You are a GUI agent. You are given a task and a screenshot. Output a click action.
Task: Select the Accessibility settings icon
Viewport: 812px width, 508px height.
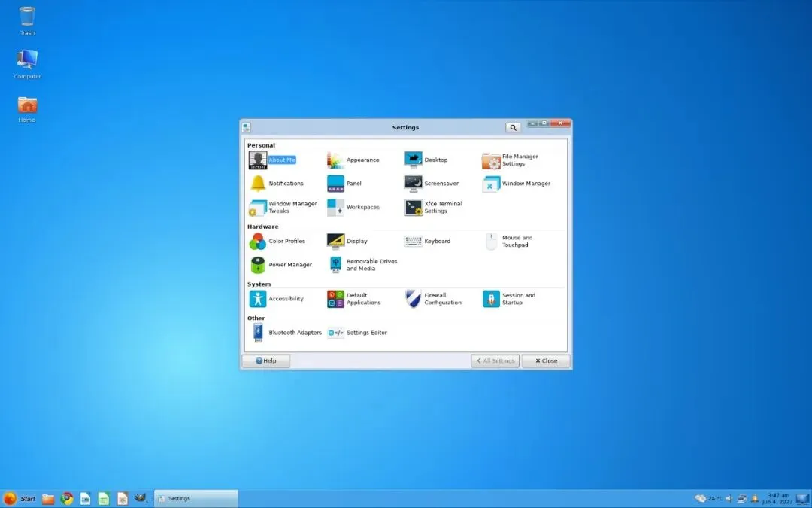pyautogui.click(x=257, y=299)
